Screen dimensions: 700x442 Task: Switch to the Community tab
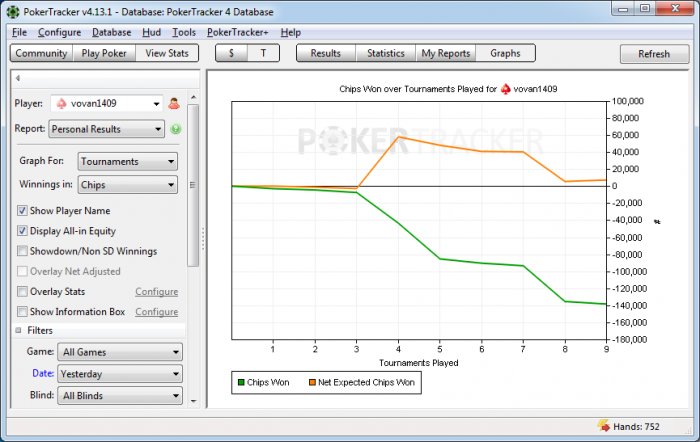click(41, 53)
